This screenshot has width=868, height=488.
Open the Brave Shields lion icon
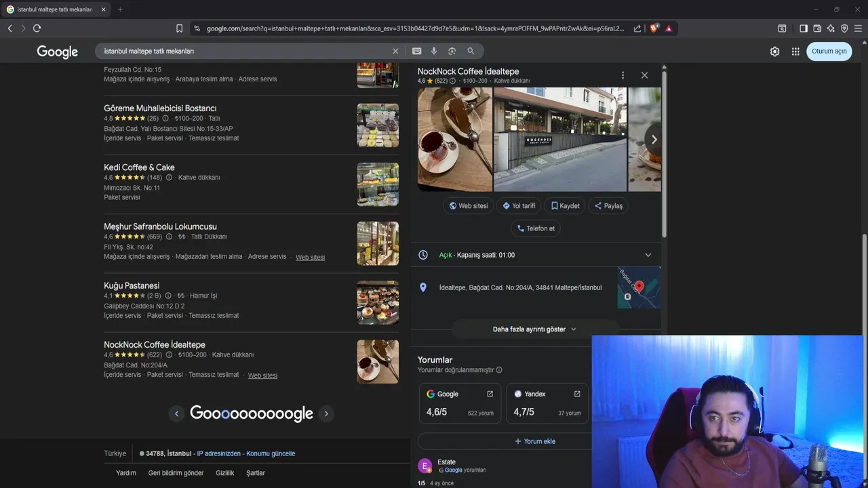pyautogui.click(x=654, y=28)
